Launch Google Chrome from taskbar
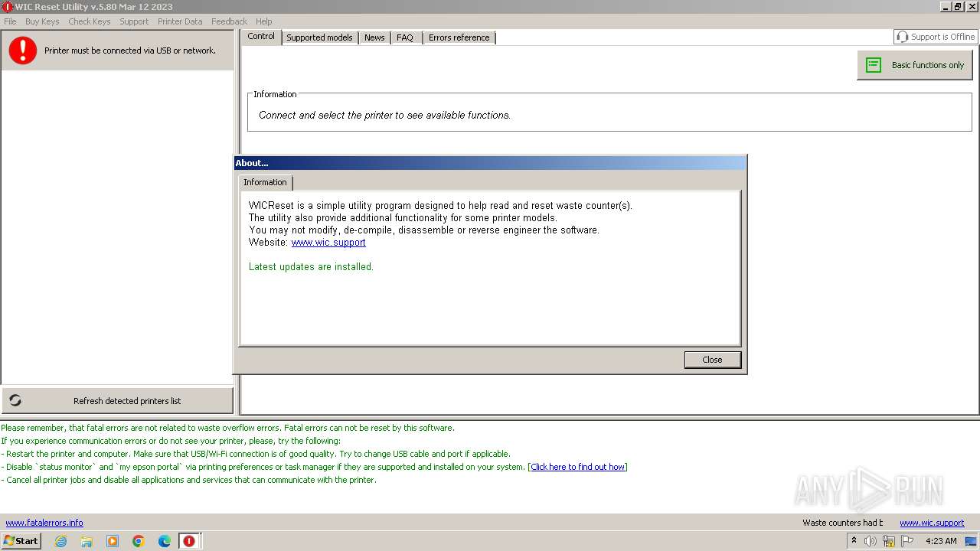This screenshot has height=551, width=980. point(139,541)
